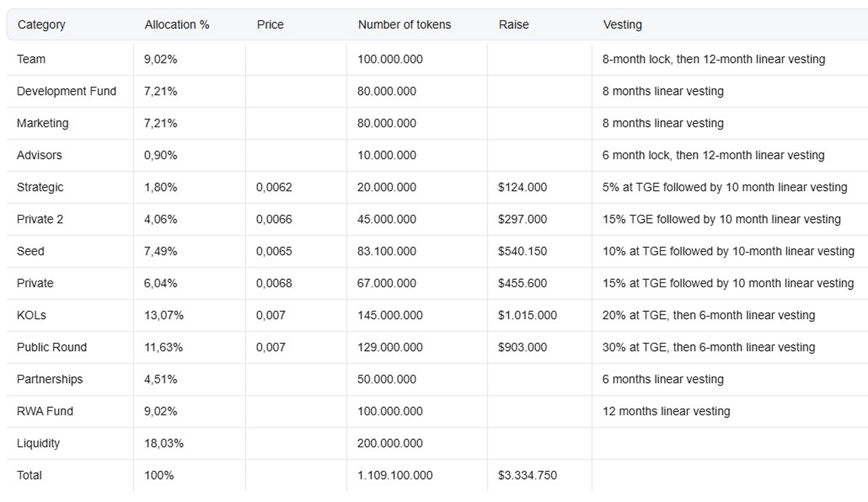Select the Partnerships tokens 50.000.000 cell
The image size is (868, 502).
pyautogui.click(x=387, y=379)
